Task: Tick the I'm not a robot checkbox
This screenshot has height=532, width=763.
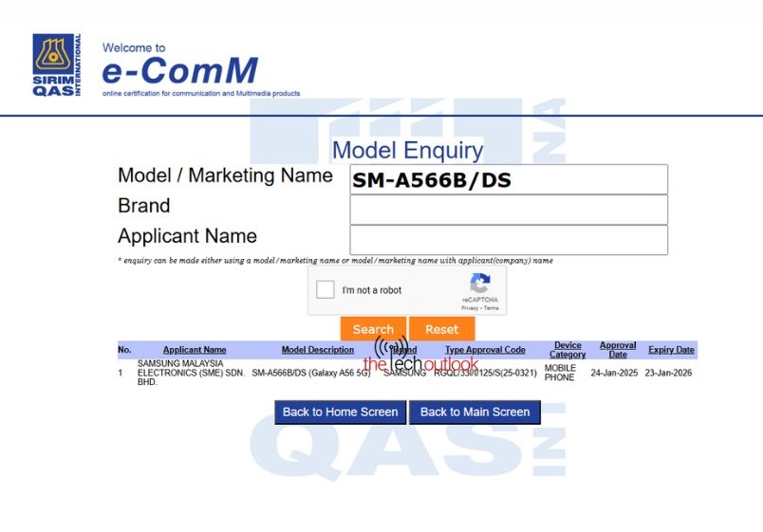Action: click(326, 290)
